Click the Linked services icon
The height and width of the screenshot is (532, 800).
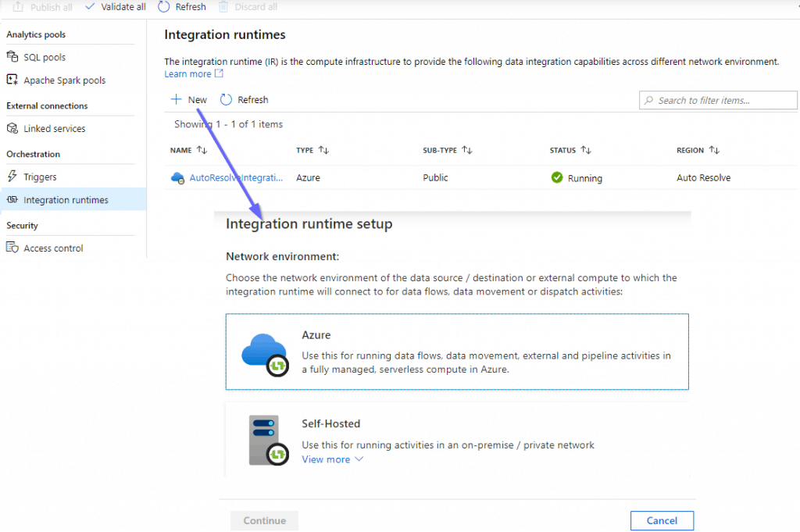point(12,128)
